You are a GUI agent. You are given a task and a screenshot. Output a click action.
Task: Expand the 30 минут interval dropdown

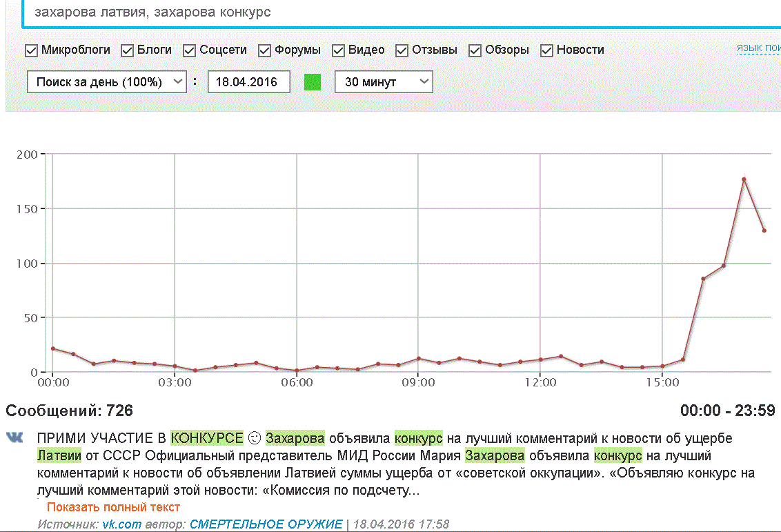(x=384, y=82)
